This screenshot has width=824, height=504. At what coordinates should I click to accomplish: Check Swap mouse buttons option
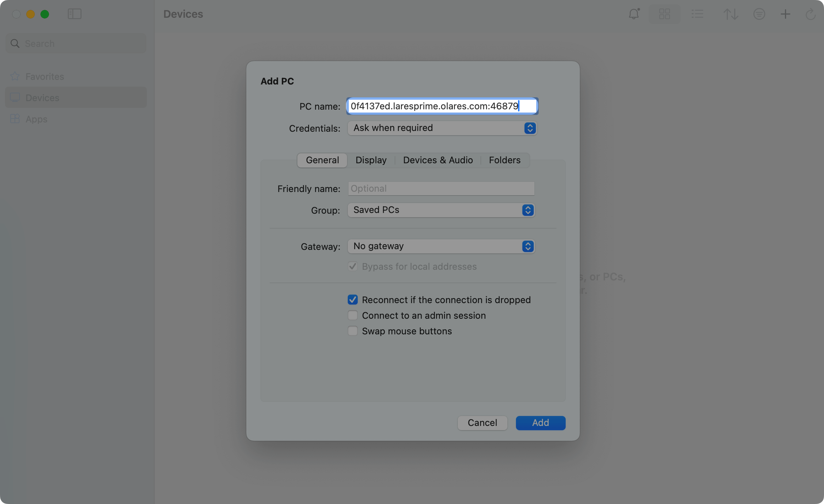click(352, 331)
